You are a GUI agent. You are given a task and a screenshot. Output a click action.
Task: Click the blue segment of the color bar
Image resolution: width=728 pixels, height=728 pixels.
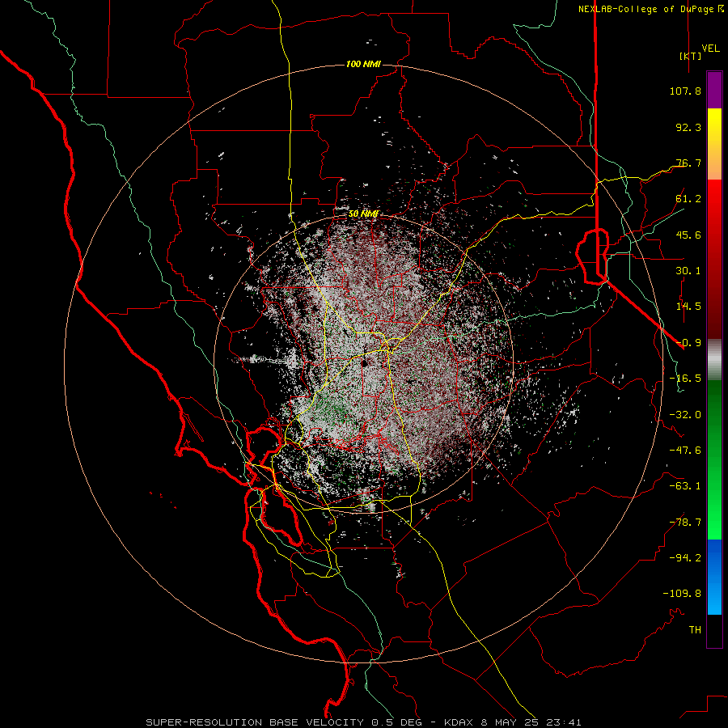[714, 577]
